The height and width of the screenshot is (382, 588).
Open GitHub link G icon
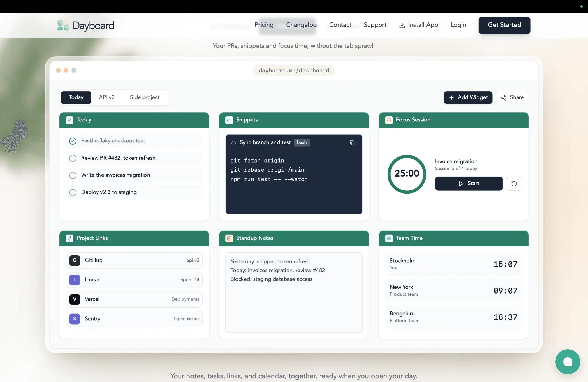(x=75, y=260)
